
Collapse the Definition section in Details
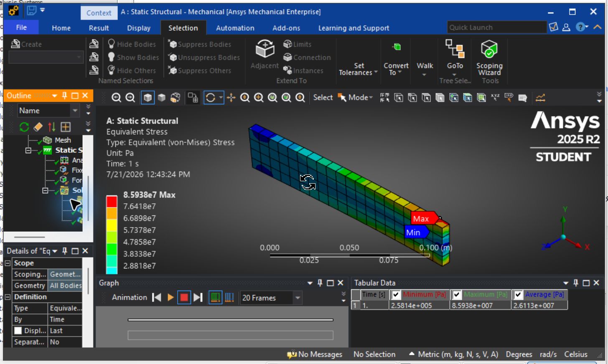pos(8,297)
